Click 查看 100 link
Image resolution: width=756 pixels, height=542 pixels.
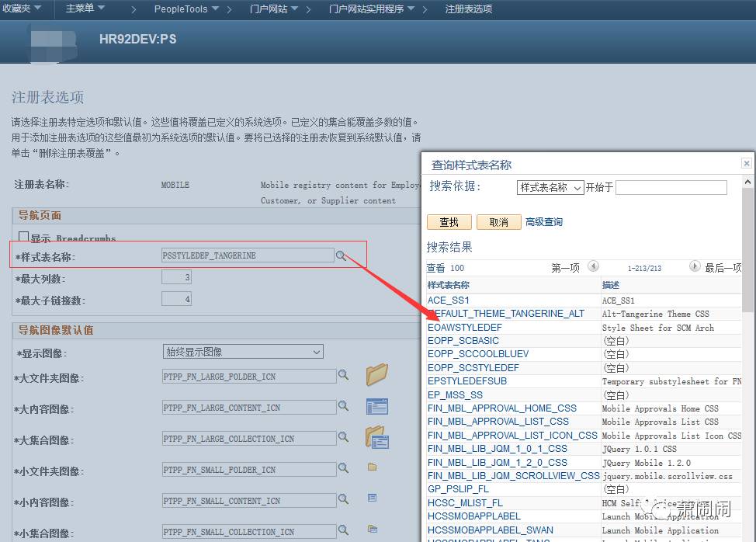click(445, 268)
